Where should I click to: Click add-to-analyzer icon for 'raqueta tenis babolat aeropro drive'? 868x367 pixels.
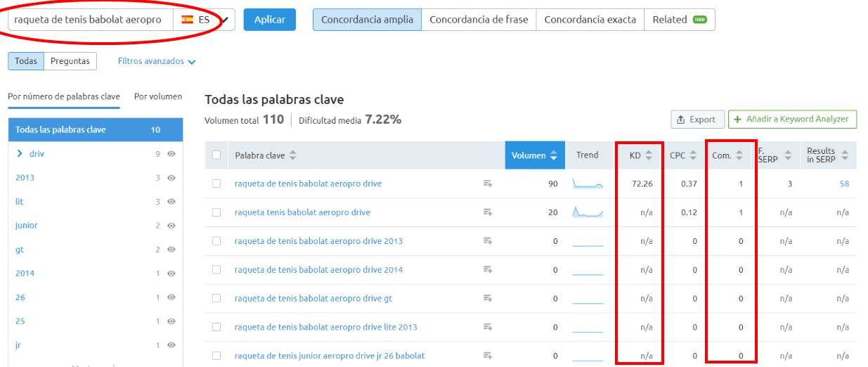[488, 212]
